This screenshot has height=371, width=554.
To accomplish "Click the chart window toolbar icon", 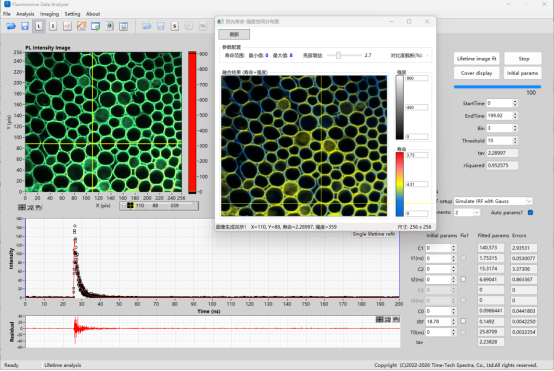I will click(123, 26).
